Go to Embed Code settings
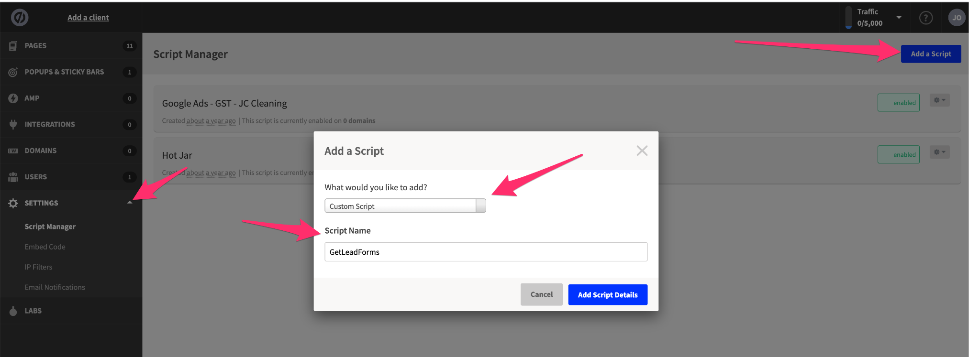980x357 pixels. pyautogui.click(x=45, y=247)
